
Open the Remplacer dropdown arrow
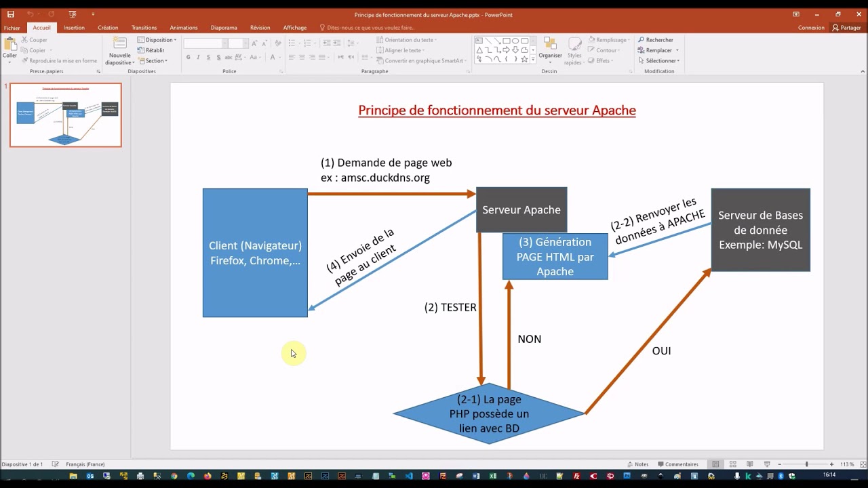[x=677, y=50]
